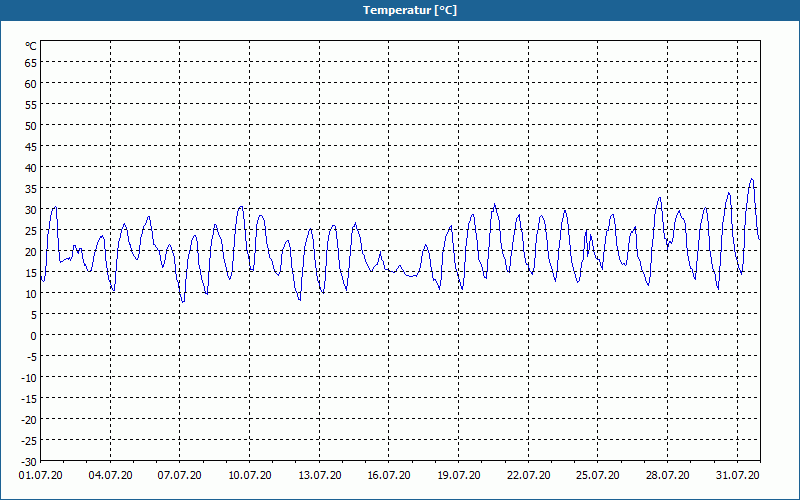800x500 pixels.
Task: Click the 25 y-axis label
Action: pos(31,231)
